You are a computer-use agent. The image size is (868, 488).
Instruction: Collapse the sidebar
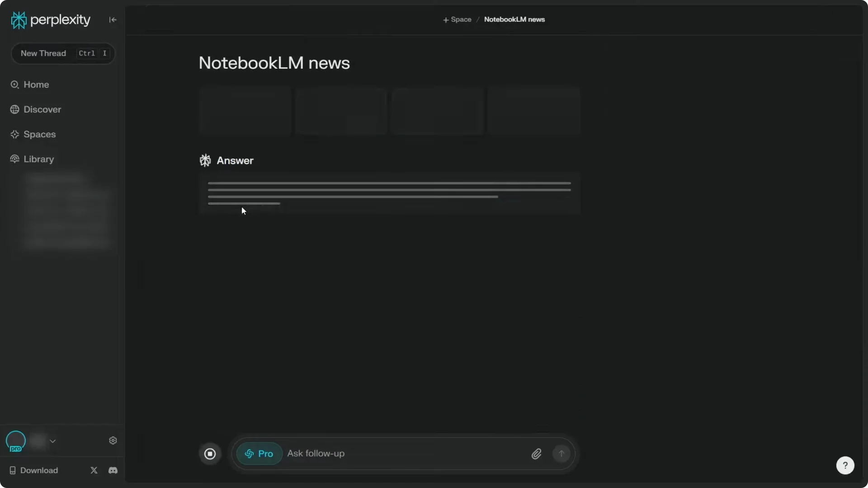click(x=113, y=19)
